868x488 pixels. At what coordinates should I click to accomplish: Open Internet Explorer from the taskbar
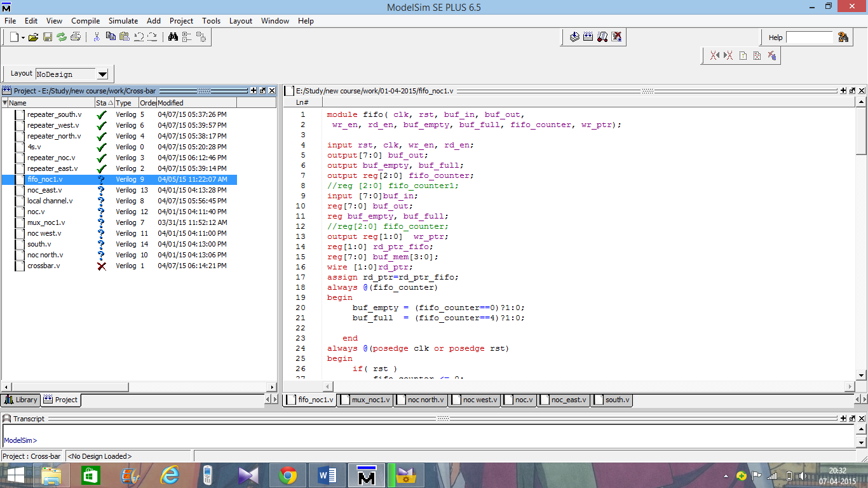pyautogui.click(x=170, y=475)
